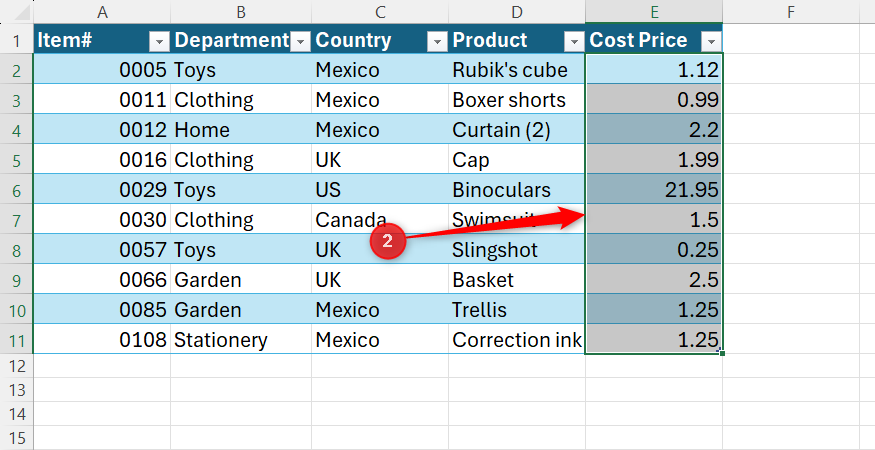
Task: Click Toys department cell in row 6
Action: click(x=241, y=190)
